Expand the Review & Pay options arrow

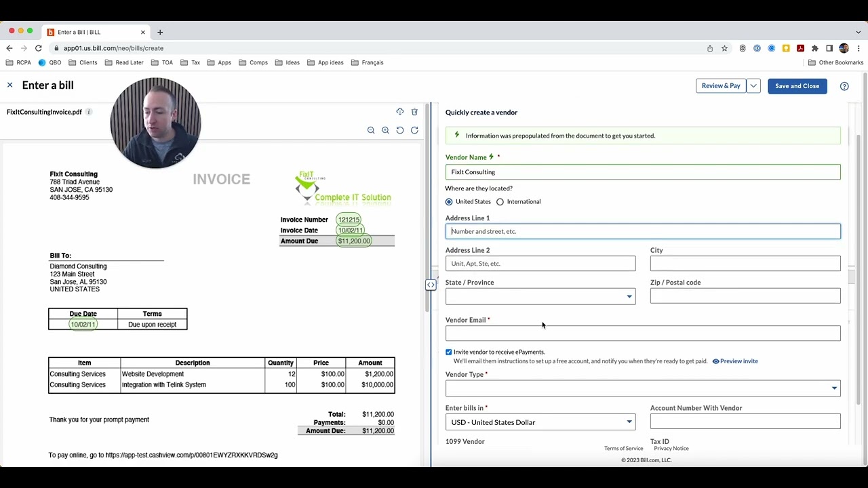[753, 86]
